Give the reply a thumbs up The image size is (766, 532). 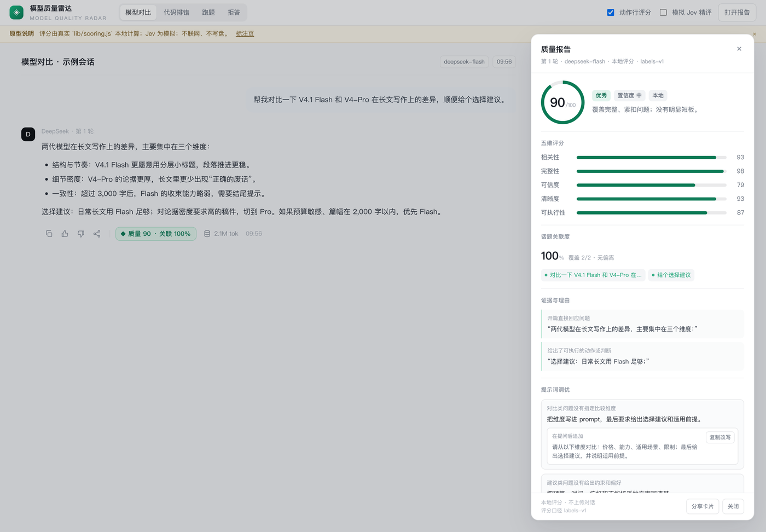pos(65,234)
